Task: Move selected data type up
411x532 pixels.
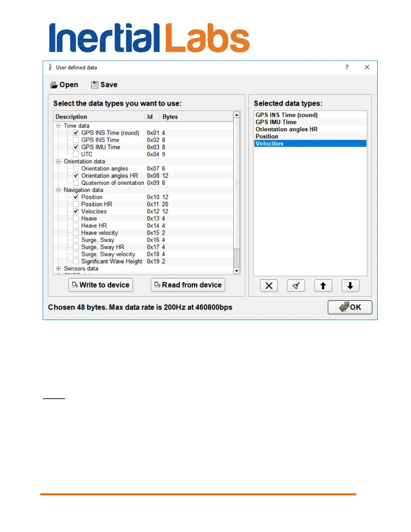Action: [323, 286]
